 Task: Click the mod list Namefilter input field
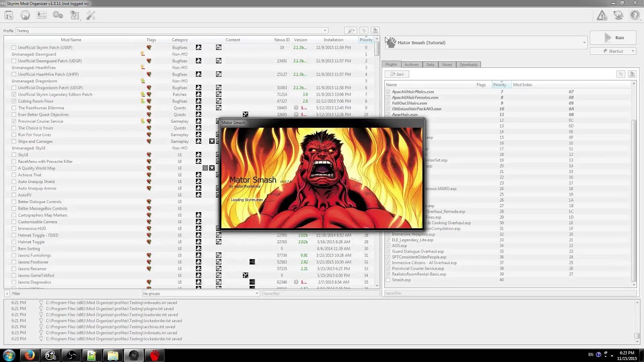[320, 293]
